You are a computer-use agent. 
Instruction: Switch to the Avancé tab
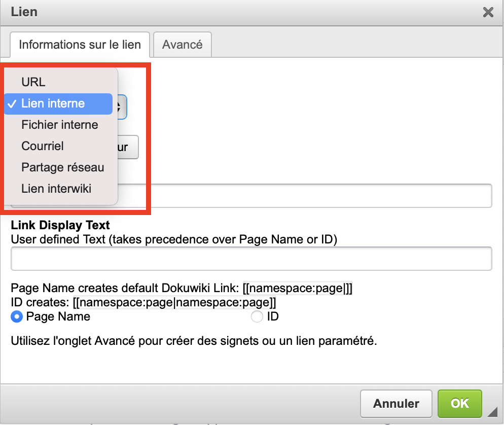click(182, 45)
